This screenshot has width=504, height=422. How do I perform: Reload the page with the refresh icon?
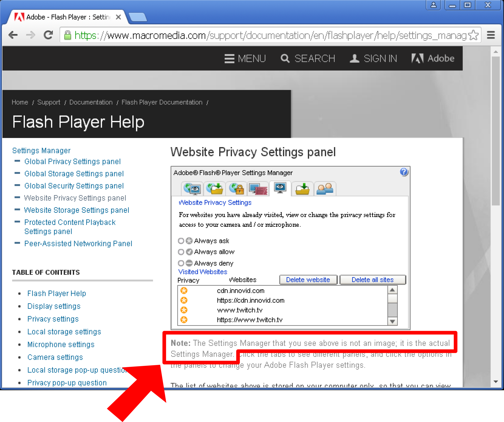pyautogui.click(x=48, y=35)
